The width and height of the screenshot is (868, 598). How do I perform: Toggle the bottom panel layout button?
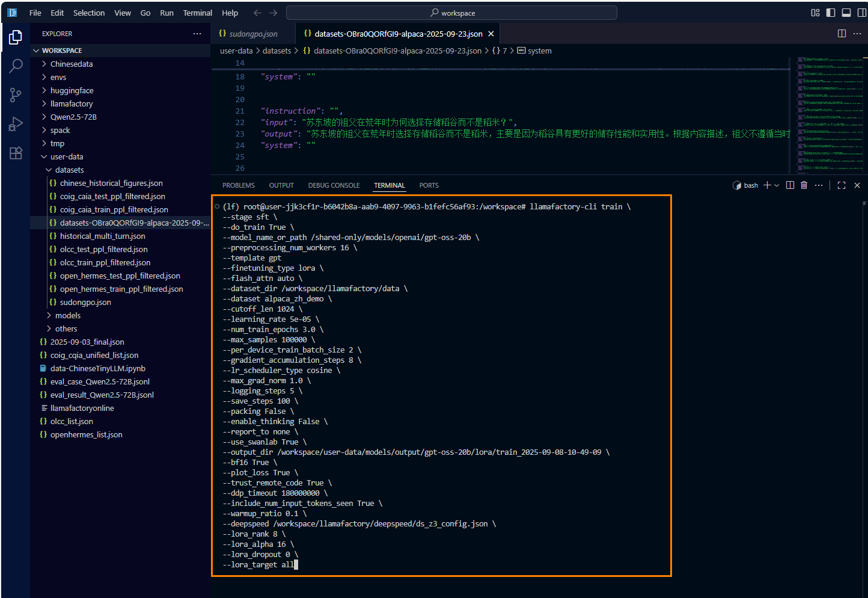846,13
